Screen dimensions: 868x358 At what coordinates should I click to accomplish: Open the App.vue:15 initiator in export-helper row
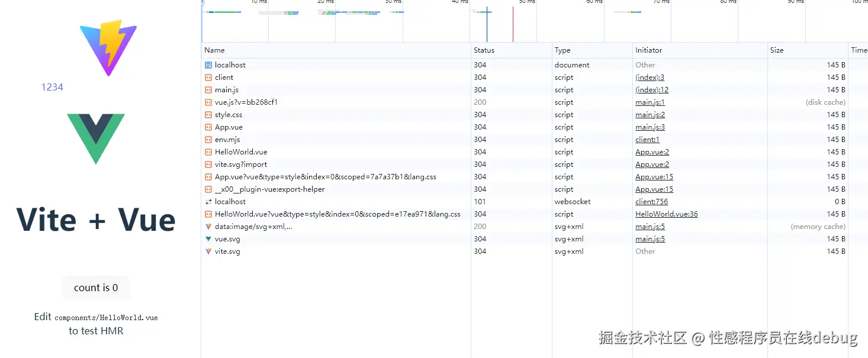(x=654, y=189)
